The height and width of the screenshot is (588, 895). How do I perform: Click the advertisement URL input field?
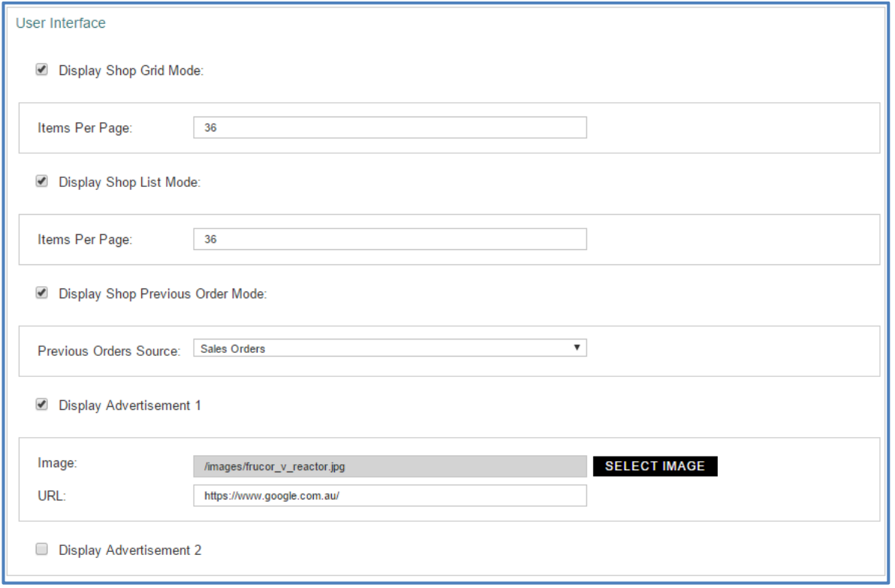[x=390, y=496]
